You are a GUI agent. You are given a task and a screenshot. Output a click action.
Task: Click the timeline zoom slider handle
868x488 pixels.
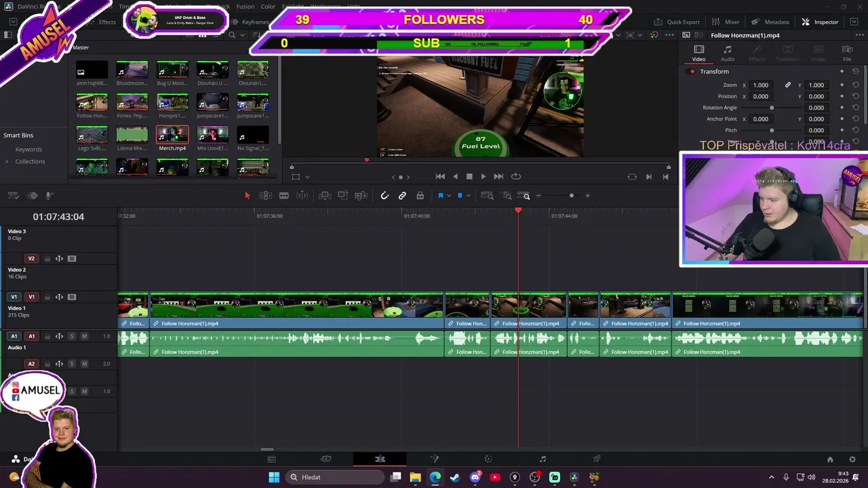pos(571,196)
